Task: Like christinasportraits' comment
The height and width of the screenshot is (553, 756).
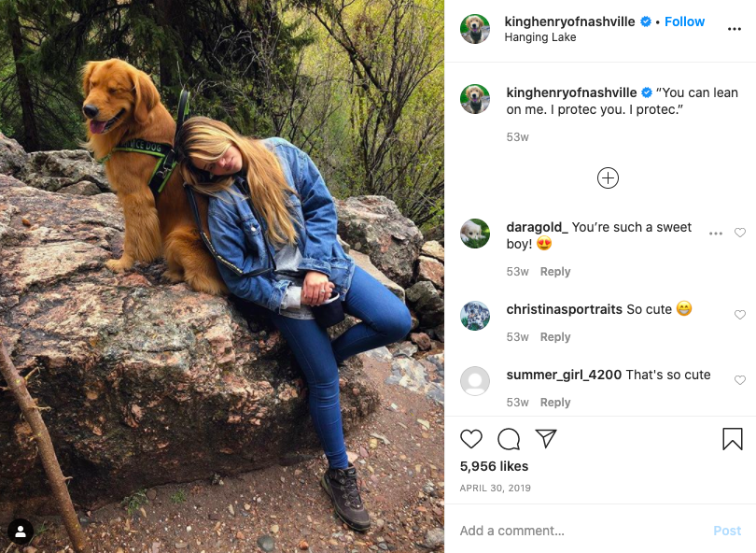Action: point(739,315)
